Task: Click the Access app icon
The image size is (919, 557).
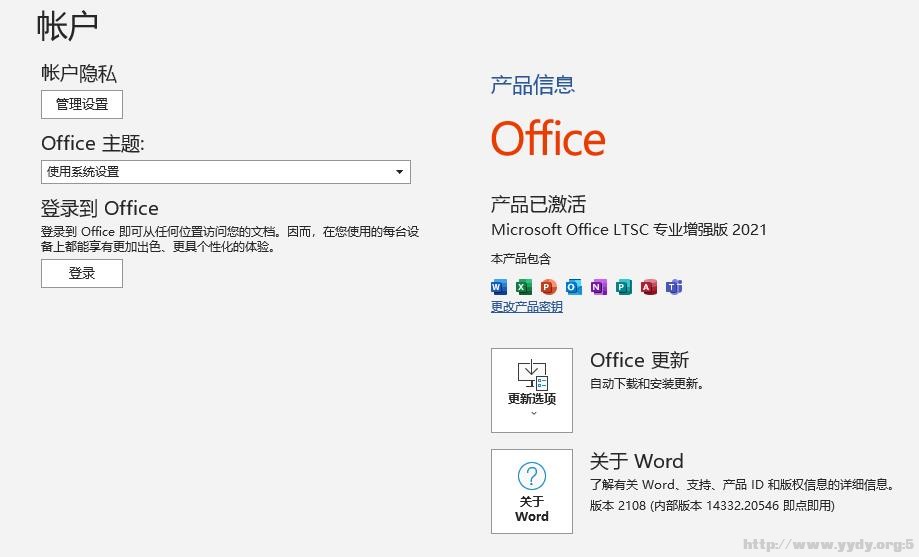Action: click(x=649, y=287)
